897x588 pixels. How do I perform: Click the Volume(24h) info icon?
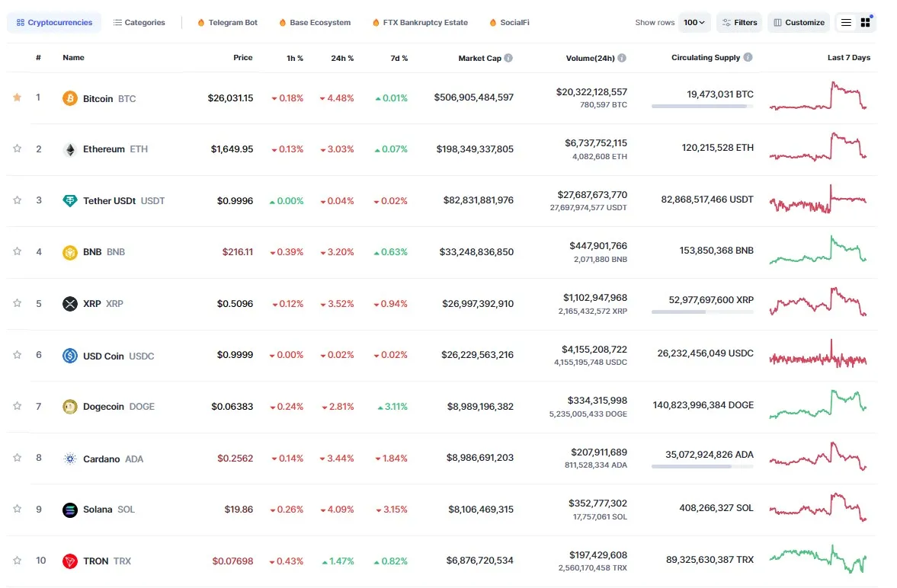click(x=622, y=58)
